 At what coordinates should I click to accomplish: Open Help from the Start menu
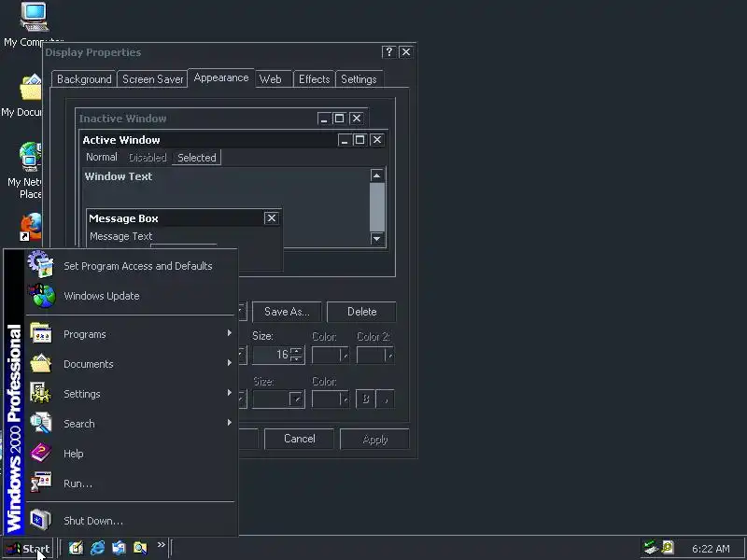pyautogui.click(x=131, y=454)
